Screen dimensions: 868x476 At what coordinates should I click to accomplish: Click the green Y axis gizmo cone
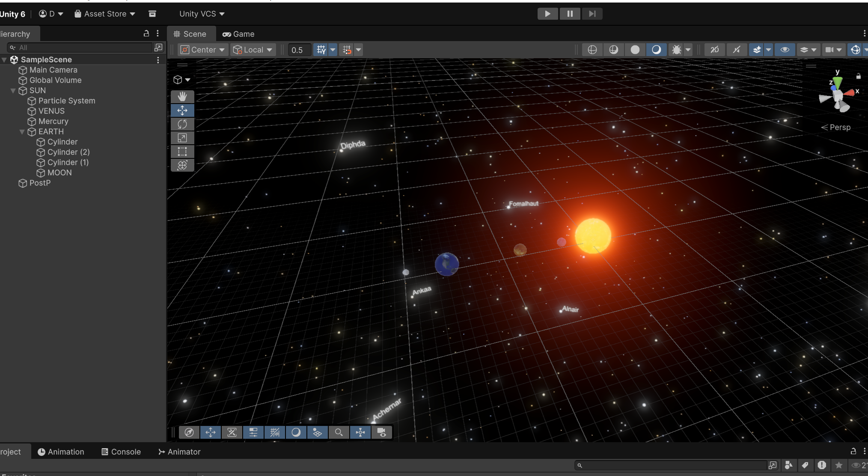[837, 81]
